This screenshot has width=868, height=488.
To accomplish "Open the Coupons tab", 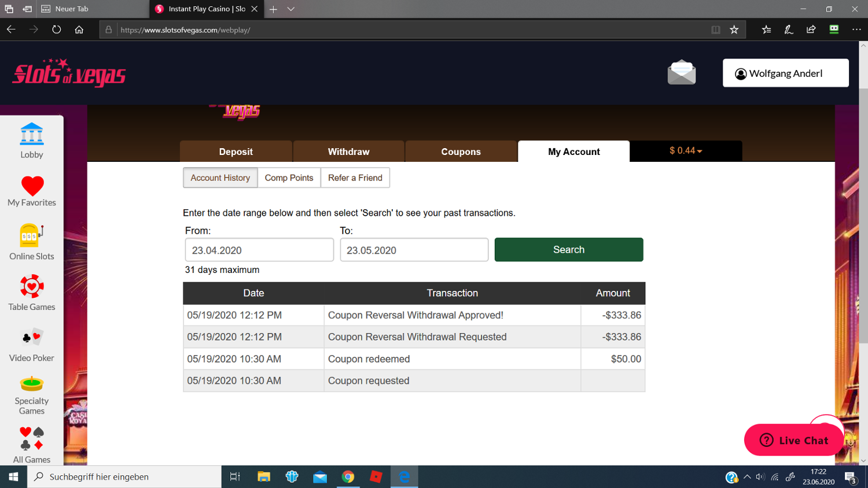I will coord(461,151).
